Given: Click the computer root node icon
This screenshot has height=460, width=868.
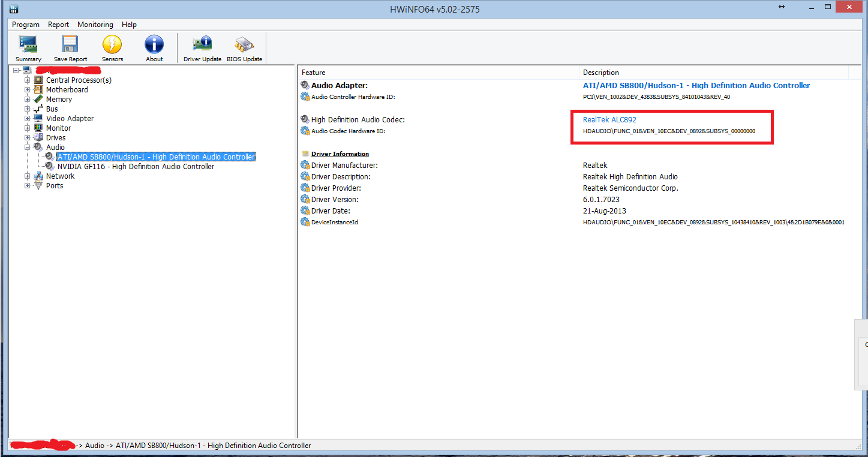Looking at the screenshot, I should 27,70.
